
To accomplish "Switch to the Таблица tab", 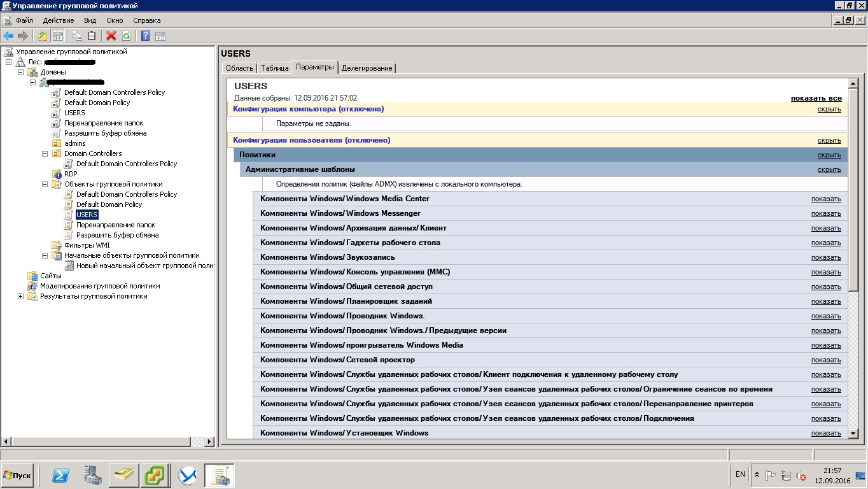I will (274, 68).
